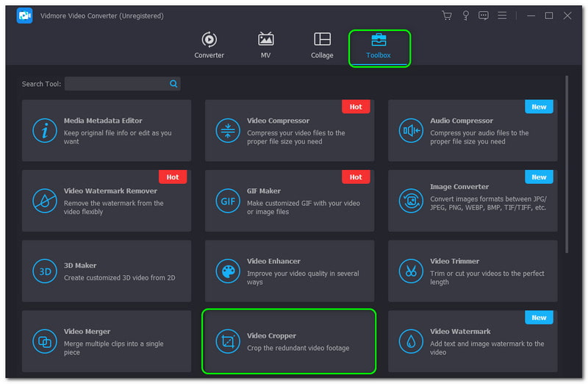The width and height of the screenshot is (588, 384).
Task: Open Video Merger title
Action: click(87, 332)
